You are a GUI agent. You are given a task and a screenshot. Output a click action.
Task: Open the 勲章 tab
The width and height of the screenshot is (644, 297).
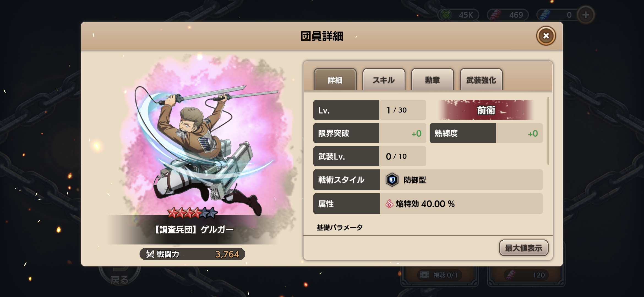click(x=432, y=80)
